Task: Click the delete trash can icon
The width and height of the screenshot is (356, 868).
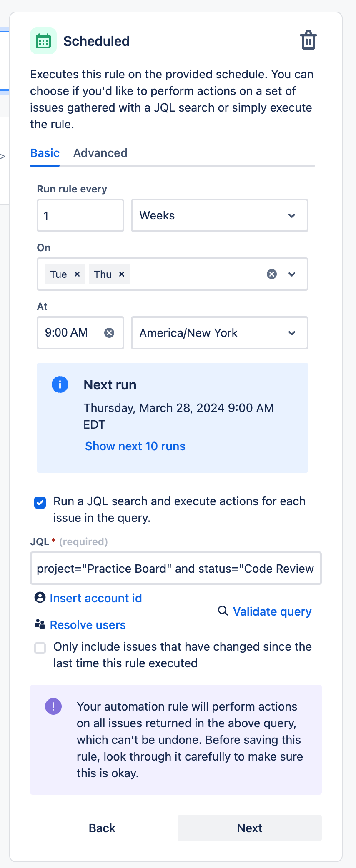Action: [308, 40]
